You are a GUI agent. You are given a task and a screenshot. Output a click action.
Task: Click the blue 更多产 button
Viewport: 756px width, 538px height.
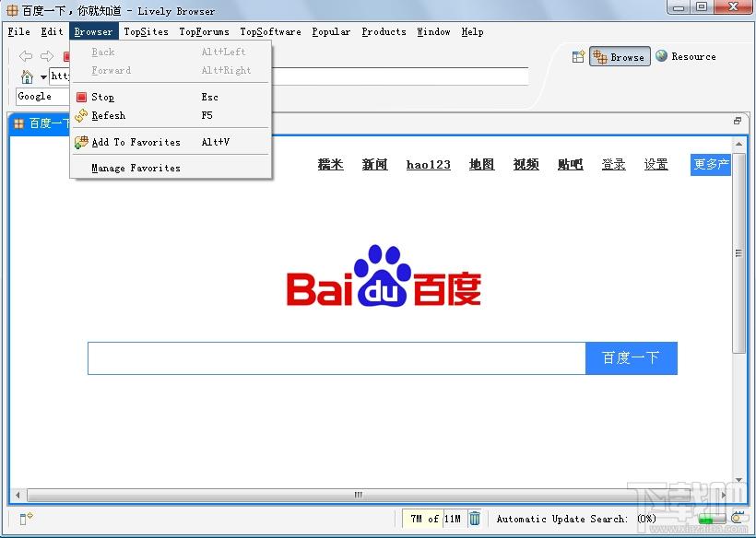pyautogui.click(x=711, y=165)
